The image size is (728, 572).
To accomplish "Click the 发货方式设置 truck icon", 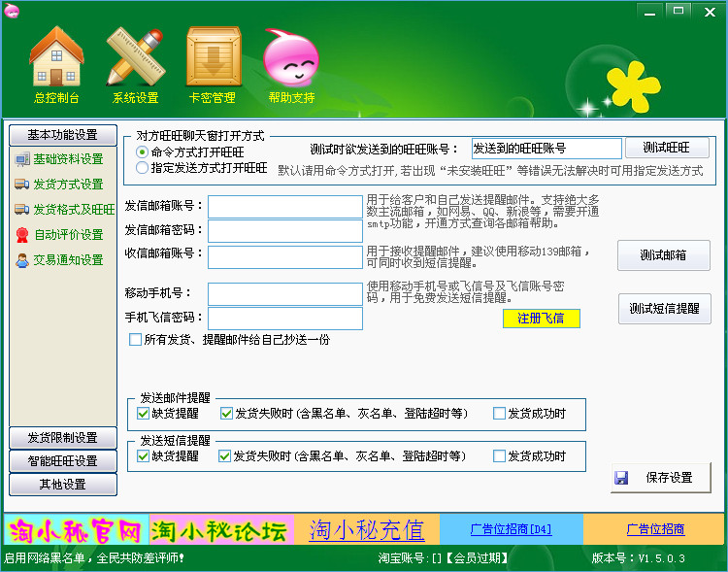I will [x=21, y=184].
